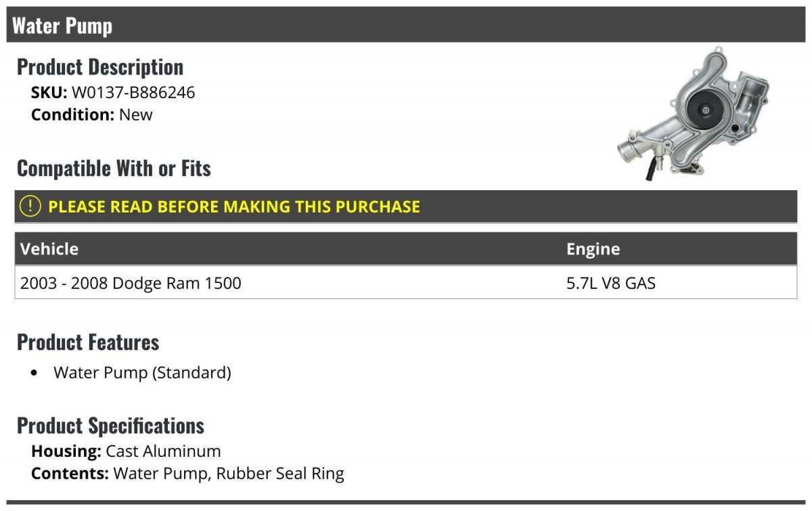
Task: Click the 5.7L V8 GAS engine cell
Action: click(611, 282)
